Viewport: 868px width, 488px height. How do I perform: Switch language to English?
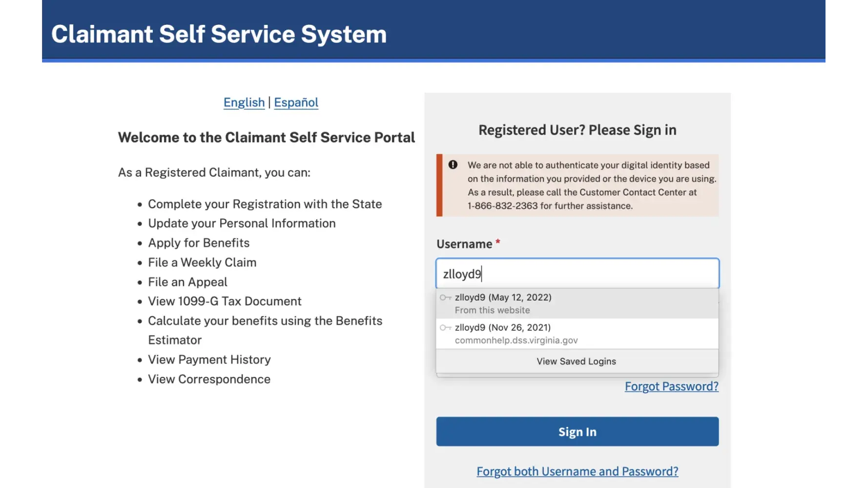[244, 102]
